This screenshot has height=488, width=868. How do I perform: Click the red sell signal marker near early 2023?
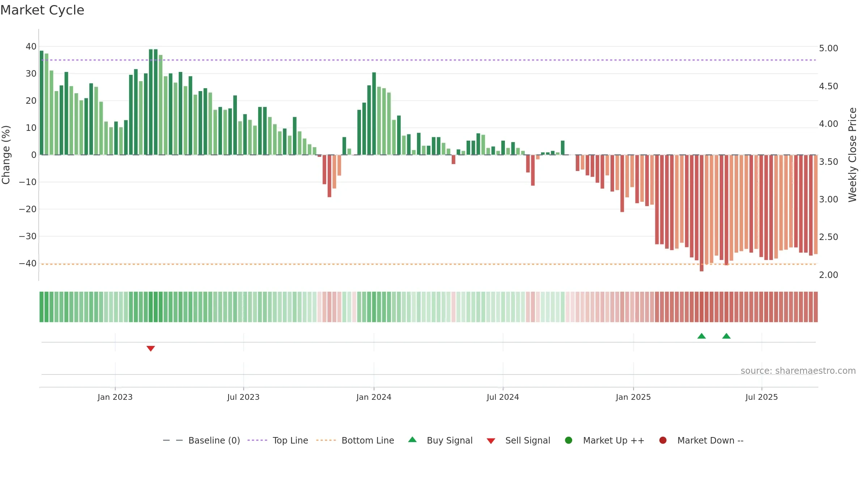pos(151,348)
